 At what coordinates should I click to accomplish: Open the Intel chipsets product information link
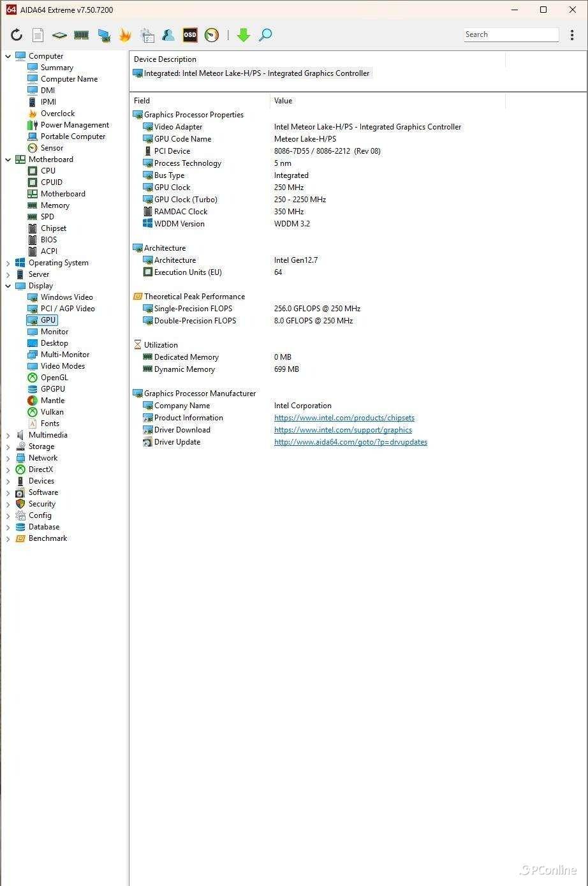click(x=344, y=418)
